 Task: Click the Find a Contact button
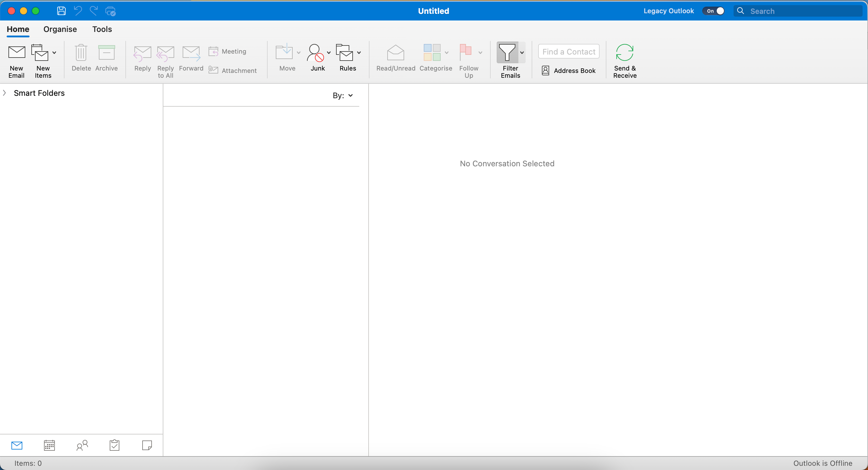569,52
